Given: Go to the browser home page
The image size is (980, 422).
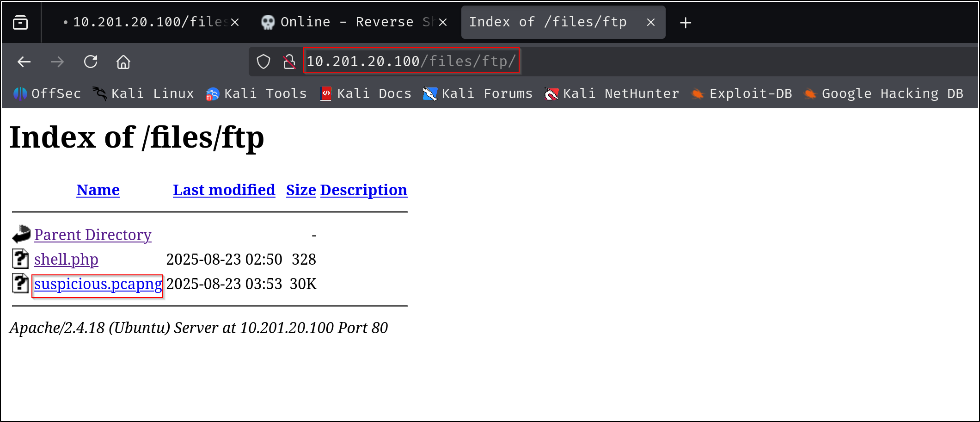Looking at the screenshot, I should [x=123, y=62].
